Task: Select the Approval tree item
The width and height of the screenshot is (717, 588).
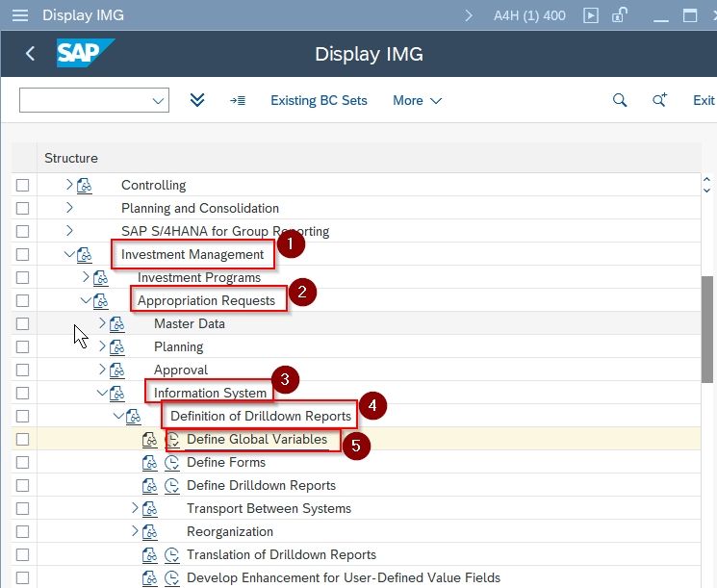Action: (x=181, y=370)
